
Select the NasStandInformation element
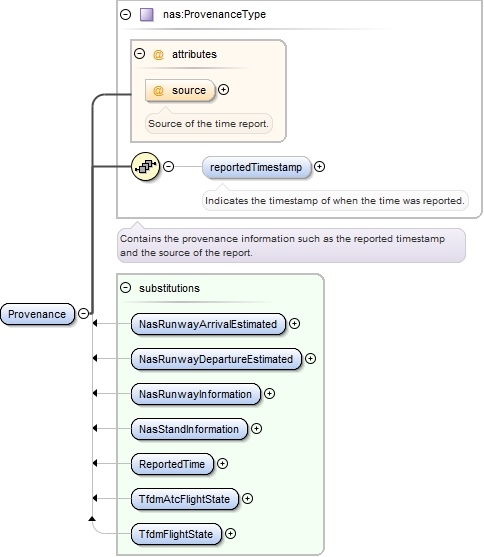[189, 429]
